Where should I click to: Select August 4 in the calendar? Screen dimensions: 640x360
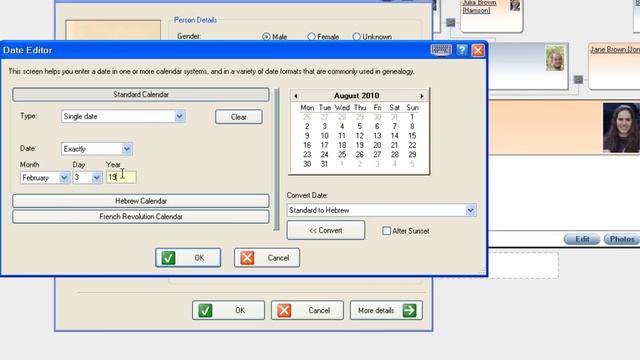tap(342, 127)
